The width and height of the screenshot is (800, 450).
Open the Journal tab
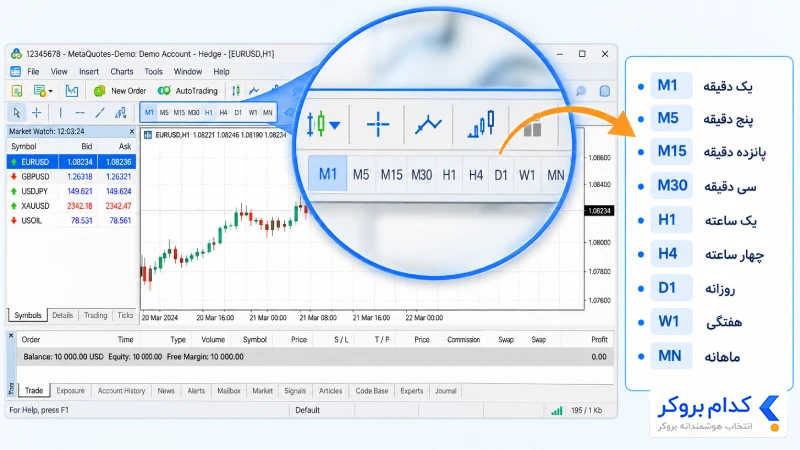pos(445,391)
